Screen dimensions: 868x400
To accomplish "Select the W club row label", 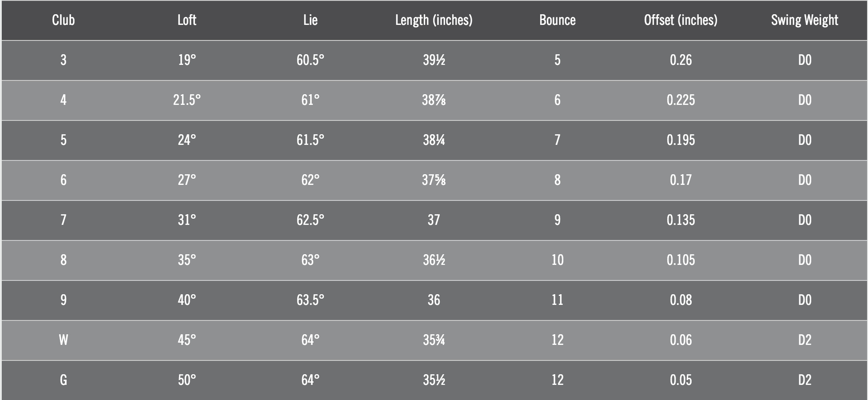I will click(63, 340).
